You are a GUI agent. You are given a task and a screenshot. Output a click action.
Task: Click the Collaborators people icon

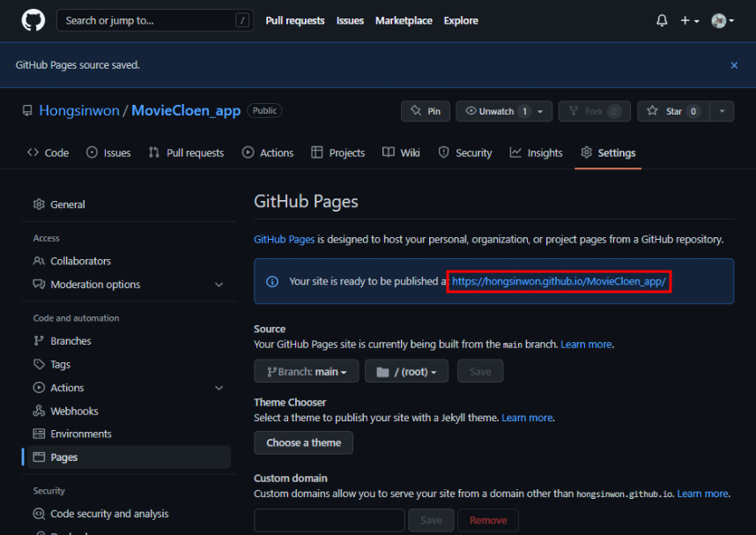(x=39, y=261)
